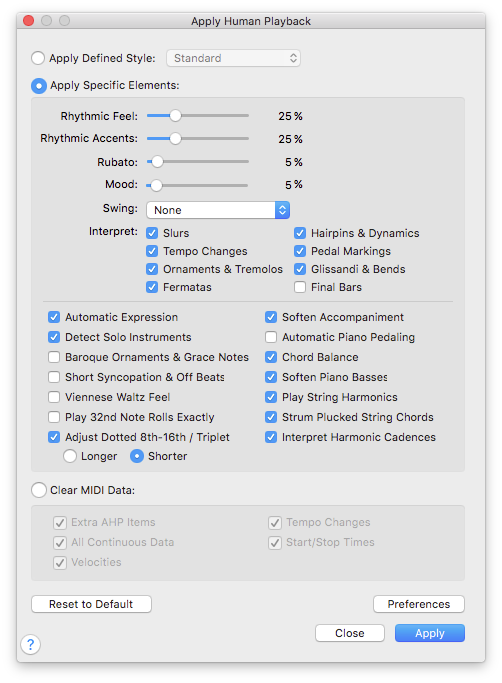
Task: Check Baroque Ornaments & Grace Notes
Action: 54,357
